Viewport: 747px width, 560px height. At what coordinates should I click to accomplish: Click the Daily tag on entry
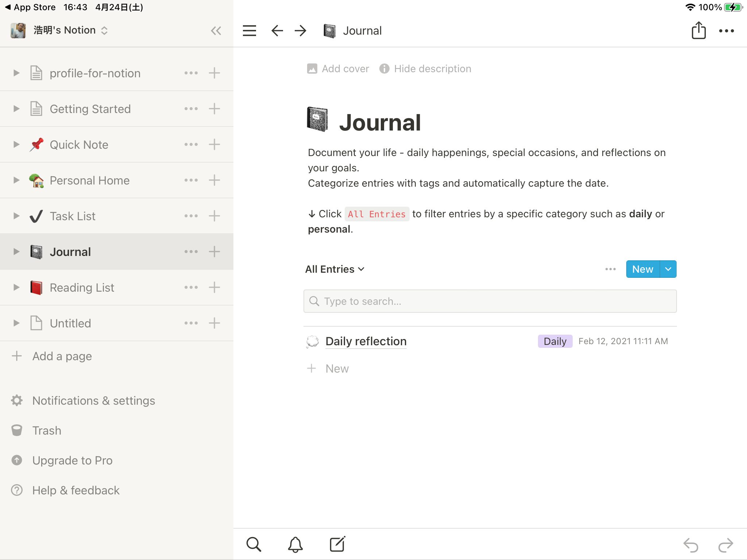coord(555,341)
